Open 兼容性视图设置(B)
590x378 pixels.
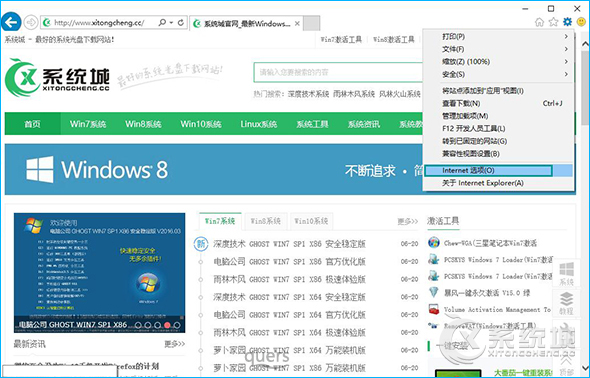499,154
